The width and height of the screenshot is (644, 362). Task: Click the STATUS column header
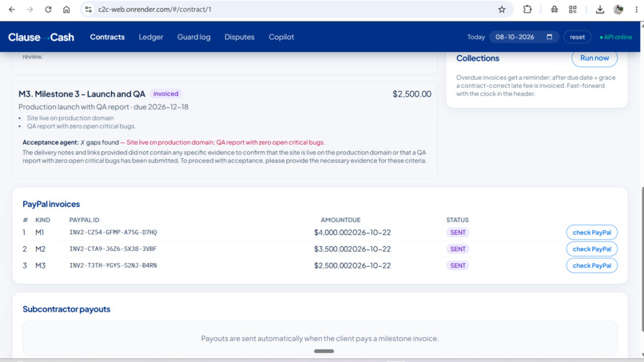coord(458,221)
